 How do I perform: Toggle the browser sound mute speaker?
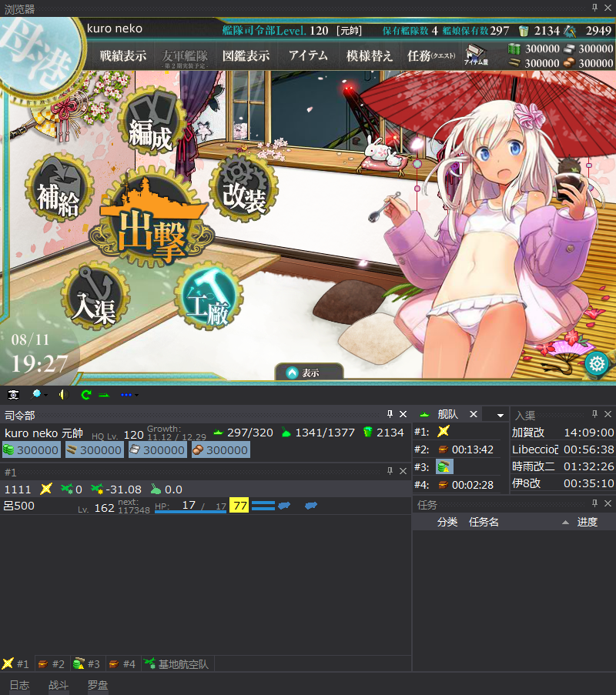[62, 394]
